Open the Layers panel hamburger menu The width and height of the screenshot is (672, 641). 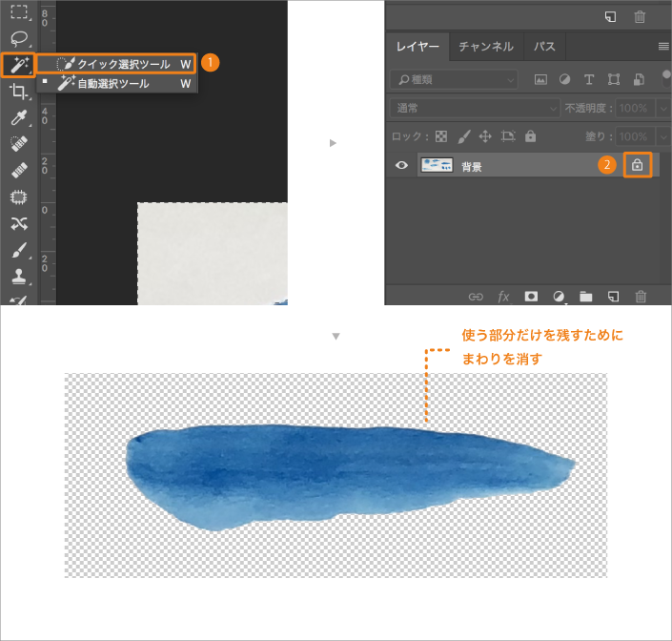click(663, 47)
